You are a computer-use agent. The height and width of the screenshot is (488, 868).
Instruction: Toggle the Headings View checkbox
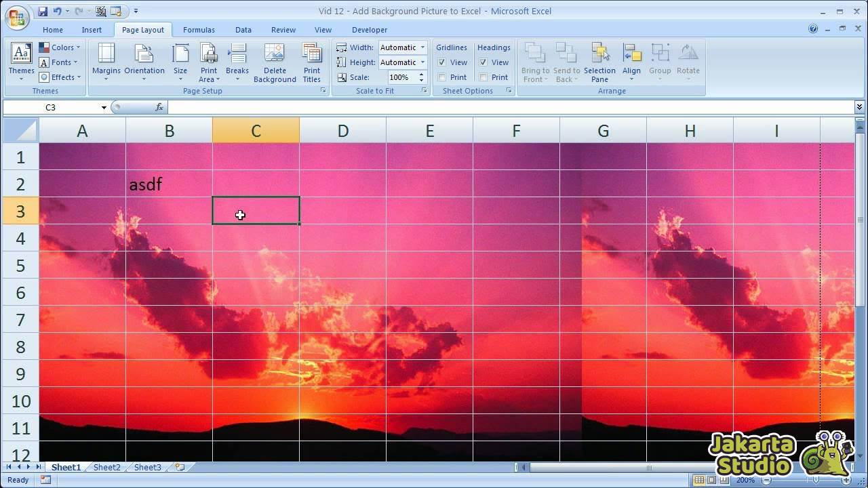pos(484,62)
